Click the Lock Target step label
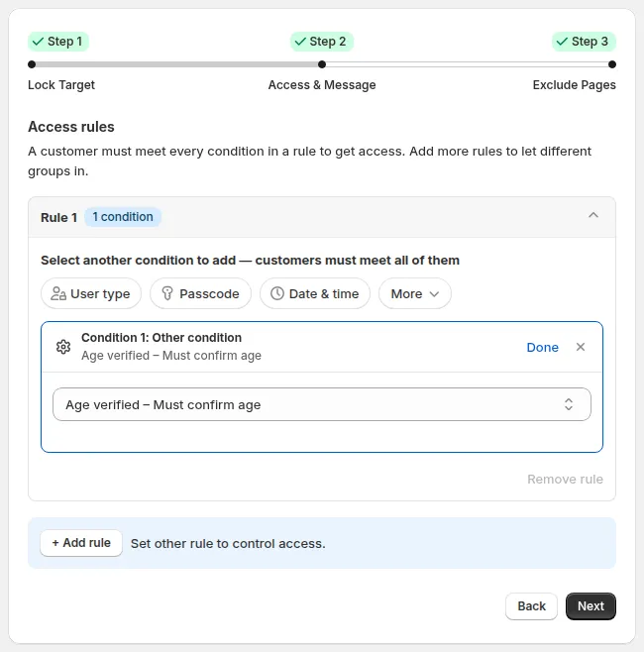This screenshot has width=644, height=652. point(61,85)
